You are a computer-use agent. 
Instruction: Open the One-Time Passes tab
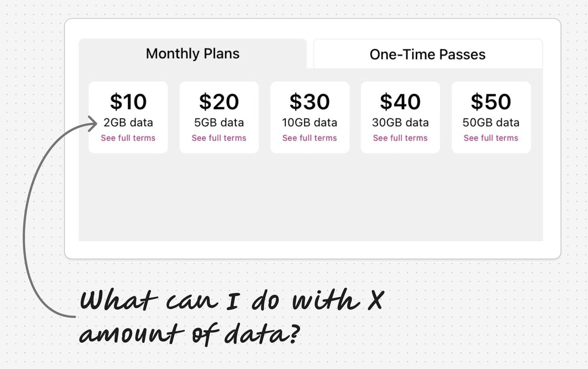click(427, 54)
